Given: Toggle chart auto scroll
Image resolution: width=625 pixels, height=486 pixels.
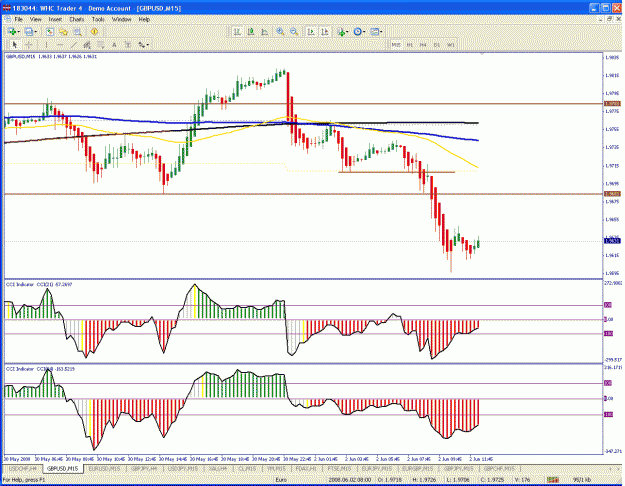Looking at the screenshot, I should click(311, 32).
